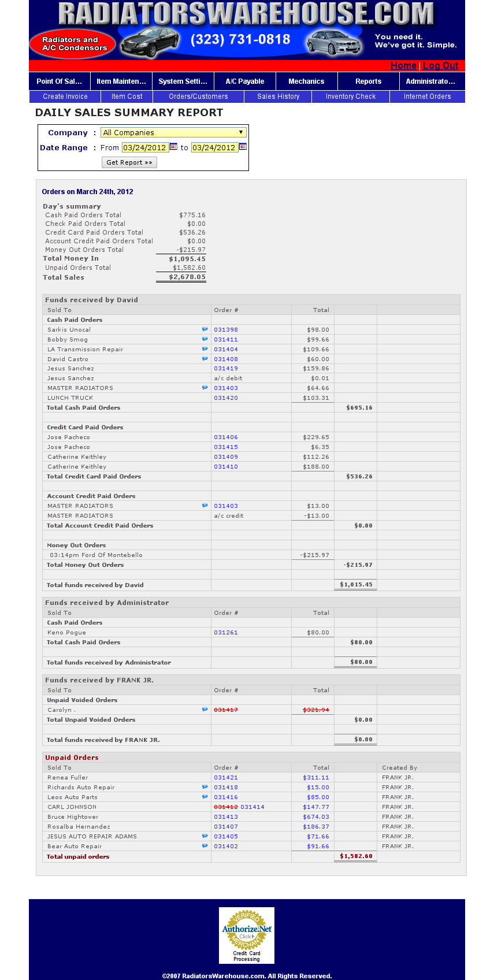Click the $674.03 unpaid total link
The height and width of the screenshot is (980, 494).
point(316,817)
